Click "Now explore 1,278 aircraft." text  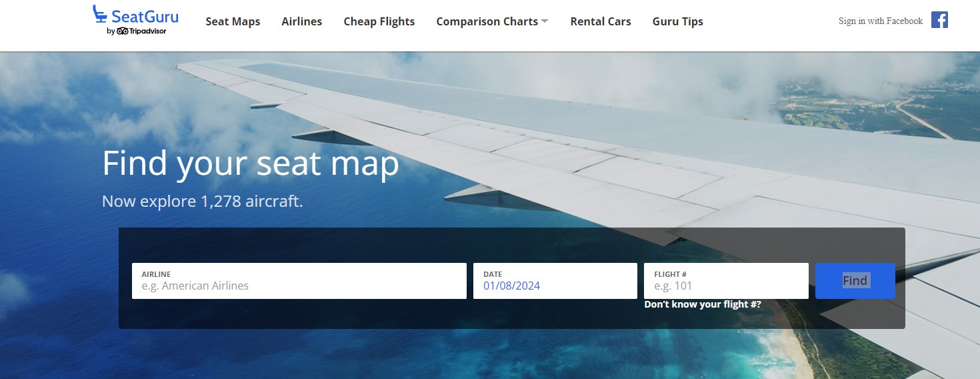coord(202,201)
